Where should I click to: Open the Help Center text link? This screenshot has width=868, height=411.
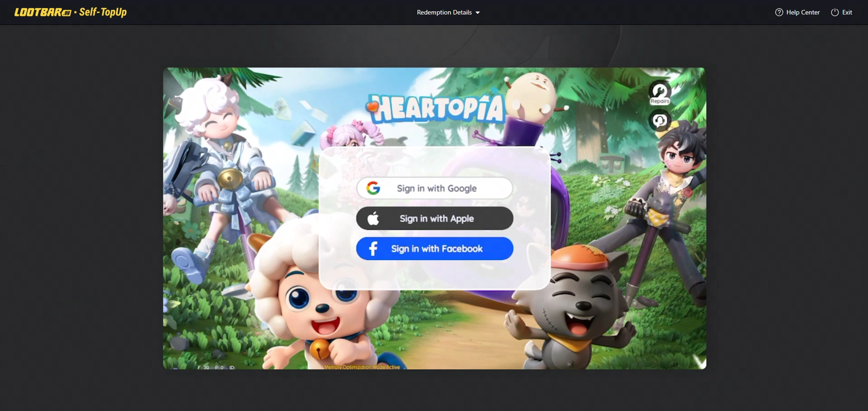point(803,12)
